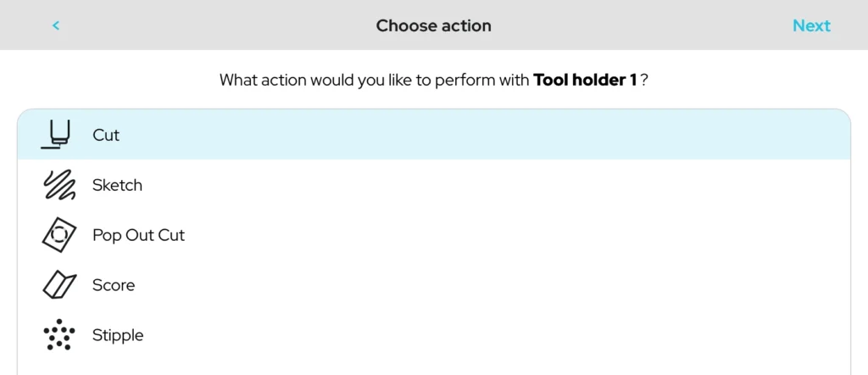The image size is (868, 375).
Task: Choose the Sketch action label
Action: (x=117, y=185)
